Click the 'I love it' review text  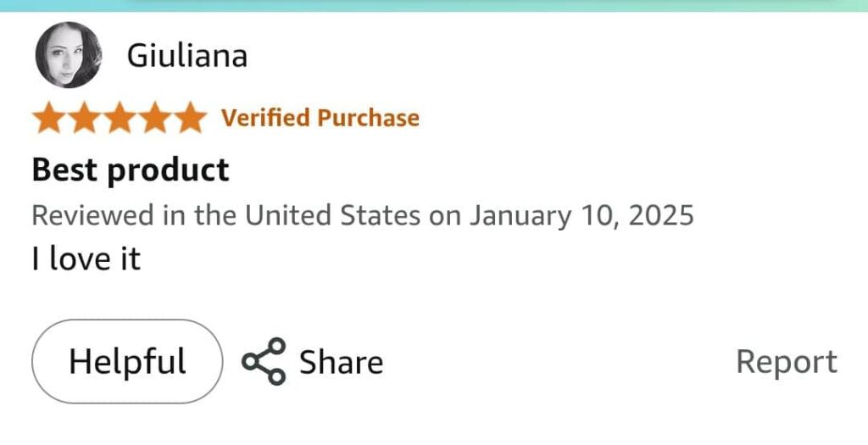click(x=86, y=259)
